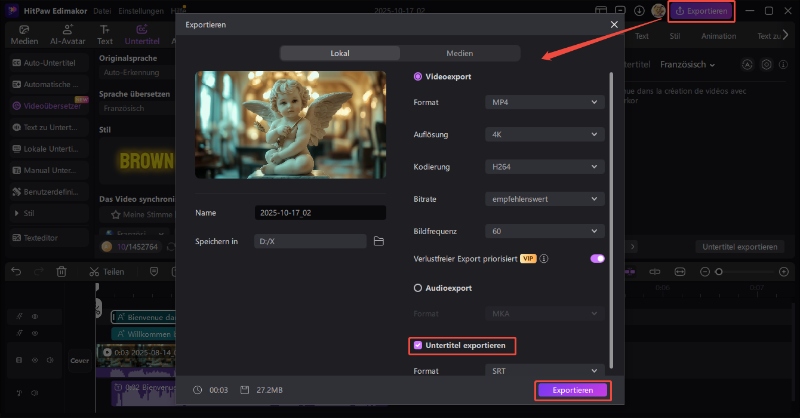Click the Name field containing 2025-10-17_02
The image size is (800, 418).
coord(319,213)
